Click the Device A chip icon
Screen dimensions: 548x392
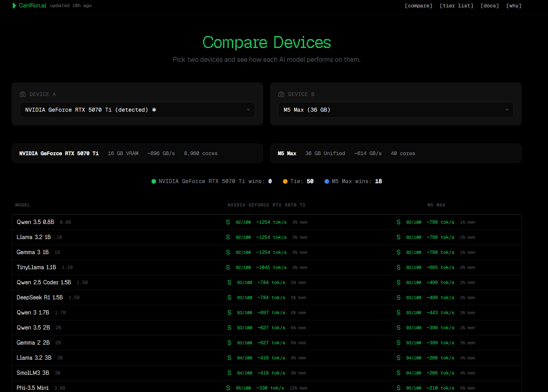pyautogui.click(x=22, y=94)
